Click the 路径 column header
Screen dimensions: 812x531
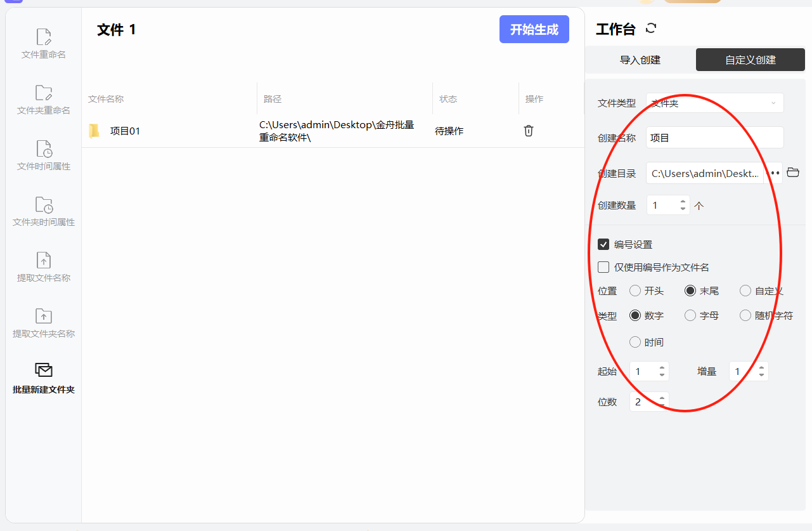tap(273, 99)
